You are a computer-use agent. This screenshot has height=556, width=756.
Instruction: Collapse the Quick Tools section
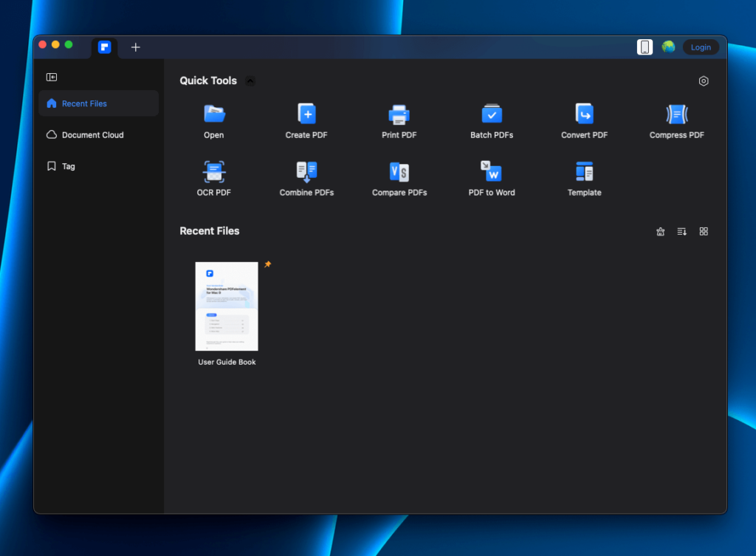pos(250,81)
